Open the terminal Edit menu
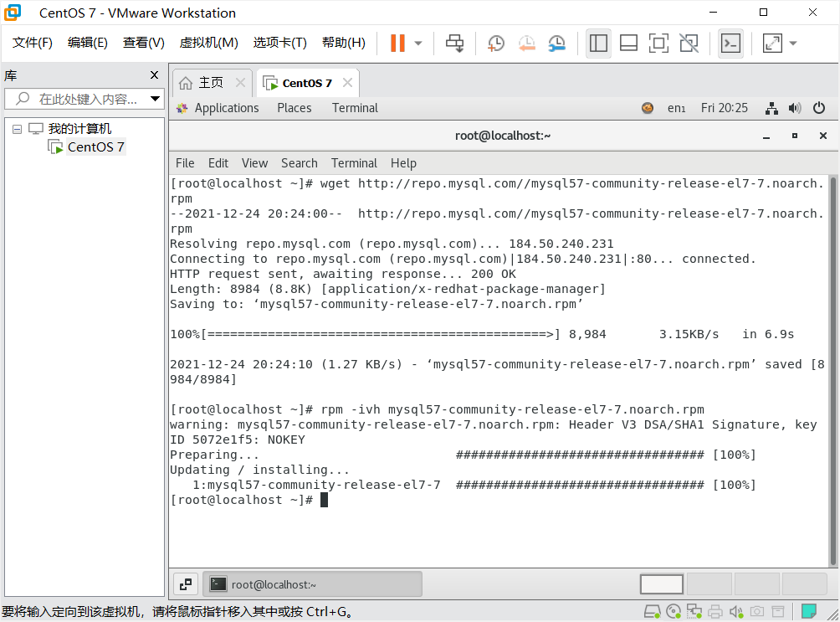The image size is (840, 622). click(x=218, y=163)
